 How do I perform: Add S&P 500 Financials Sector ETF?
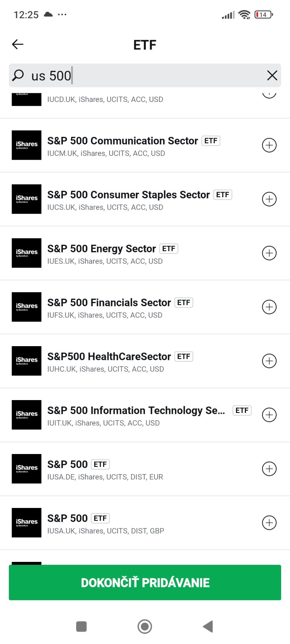(269, 307)
